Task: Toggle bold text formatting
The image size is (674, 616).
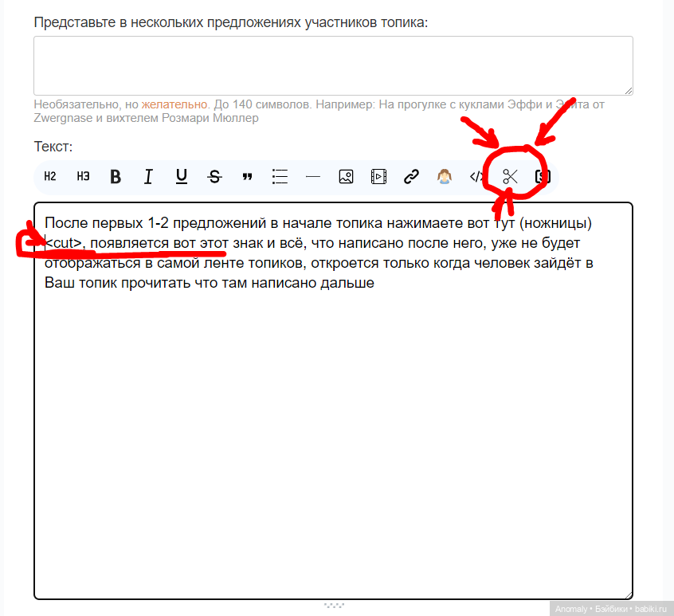Action: [116, 177]
